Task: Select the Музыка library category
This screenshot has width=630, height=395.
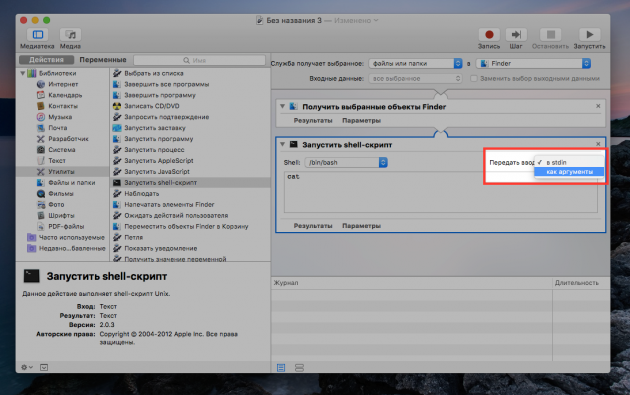Action: pyautogui.click(x=60, y=117)
